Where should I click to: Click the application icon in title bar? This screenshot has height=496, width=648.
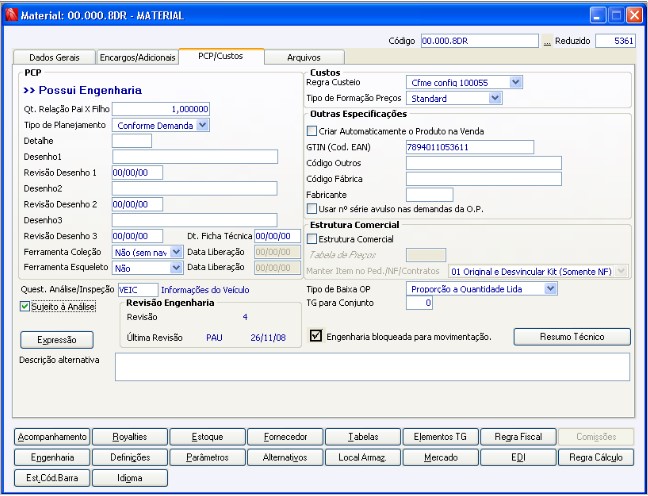[x=11, y=15]
